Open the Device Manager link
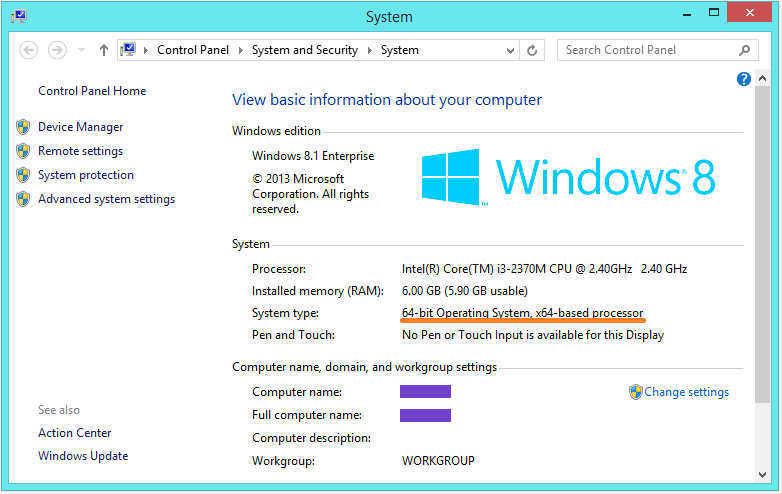Image resolution: width=782 pixels, height=494 pixels. 80,127
